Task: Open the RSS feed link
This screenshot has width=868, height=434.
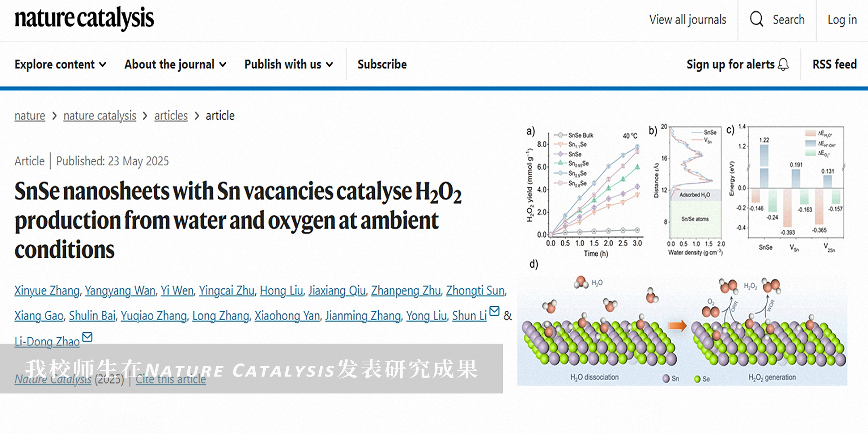Action: (x=835, y=64)
